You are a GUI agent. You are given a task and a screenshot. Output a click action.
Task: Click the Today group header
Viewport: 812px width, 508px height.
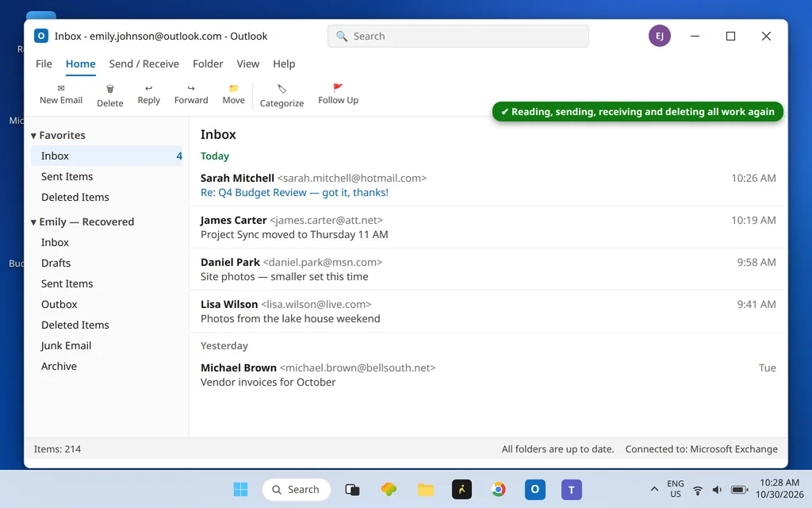[x=214, y=156]
